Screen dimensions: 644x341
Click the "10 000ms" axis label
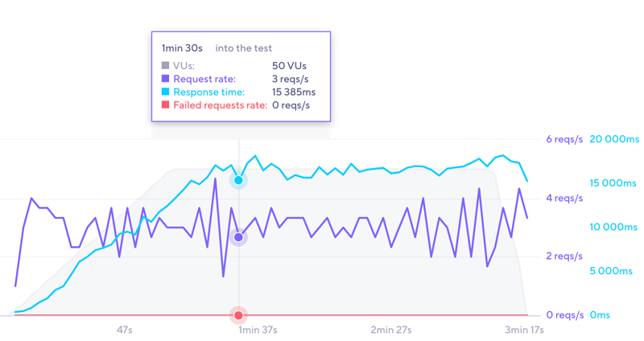613,227
